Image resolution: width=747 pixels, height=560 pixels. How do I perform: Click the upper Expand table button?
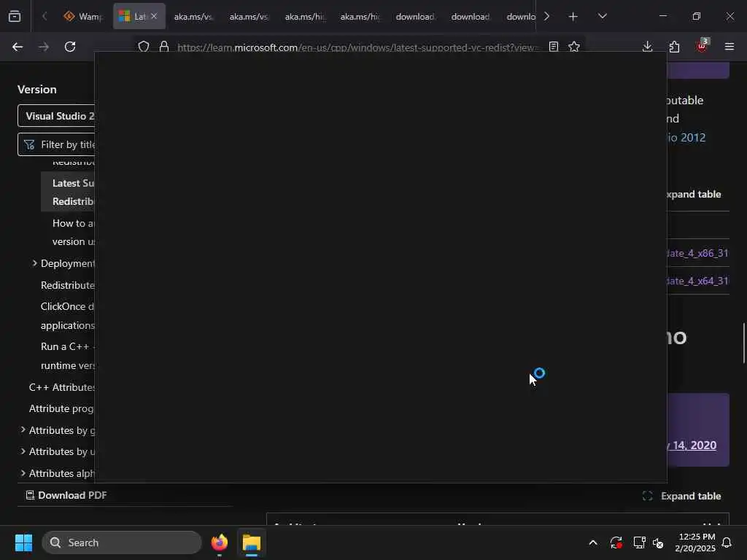pyautogui.click(x=694, y=194)
